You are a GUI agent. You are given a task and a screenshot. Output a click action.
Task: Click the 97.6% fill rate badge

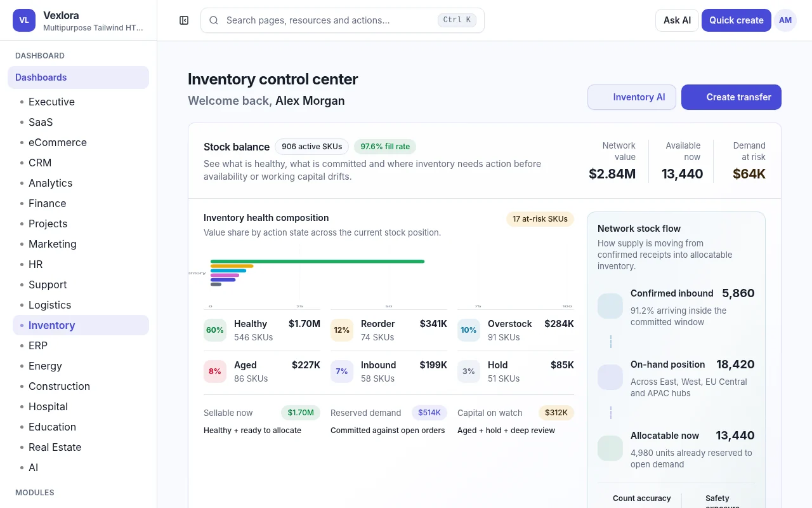point(385,147)
